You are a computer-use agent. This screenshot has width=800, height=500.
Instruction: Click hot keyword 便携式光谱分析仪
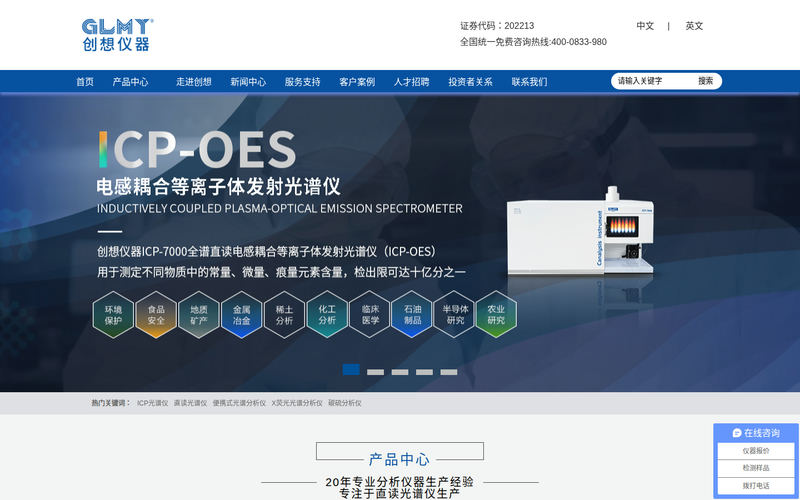(239, 403)
